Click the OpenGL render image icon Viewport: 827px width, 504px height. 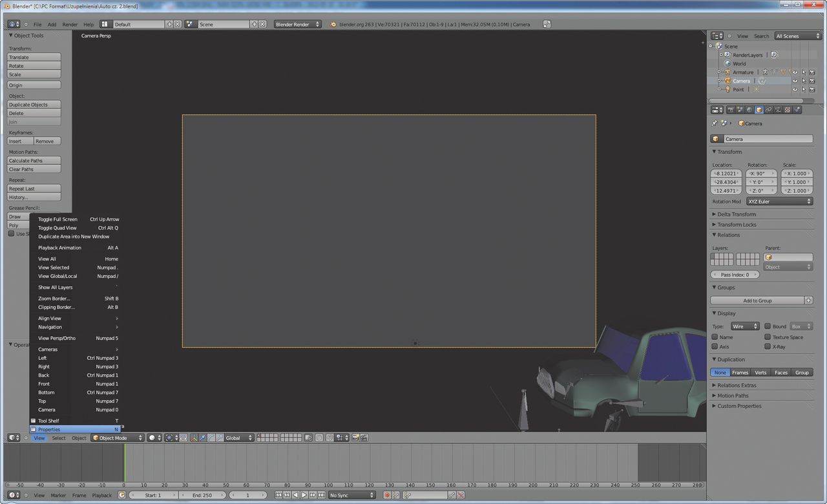pos(355,438)
